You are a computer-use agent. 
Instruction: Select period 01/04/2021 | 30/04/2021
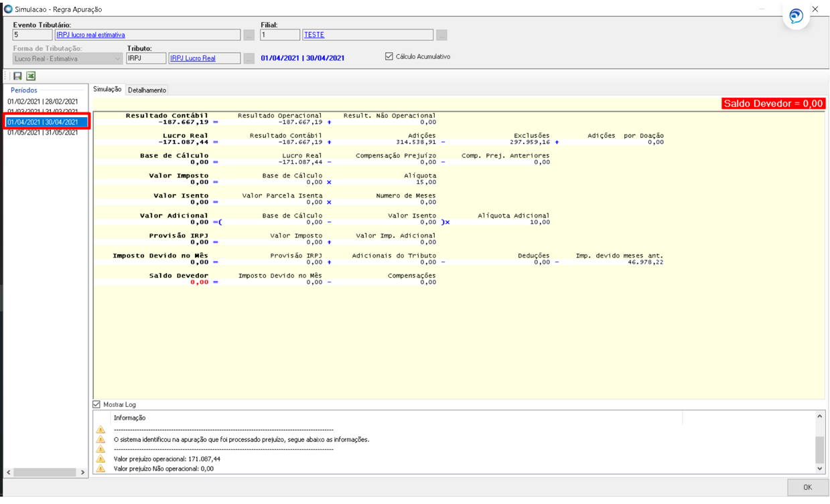click(46, 122)
